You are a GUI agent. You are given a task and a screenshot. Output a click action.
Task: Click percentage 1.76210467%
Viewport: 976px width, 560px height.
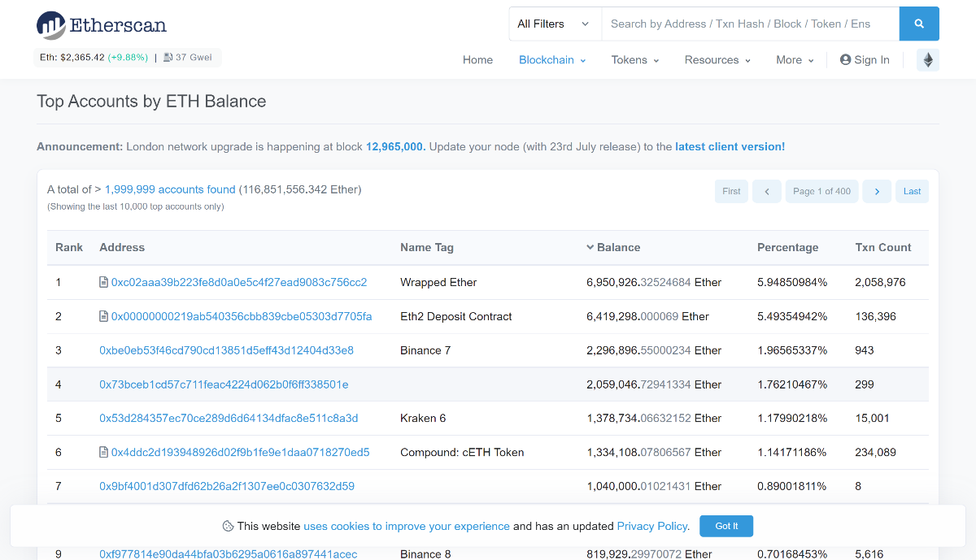click(x=792, y=384)
